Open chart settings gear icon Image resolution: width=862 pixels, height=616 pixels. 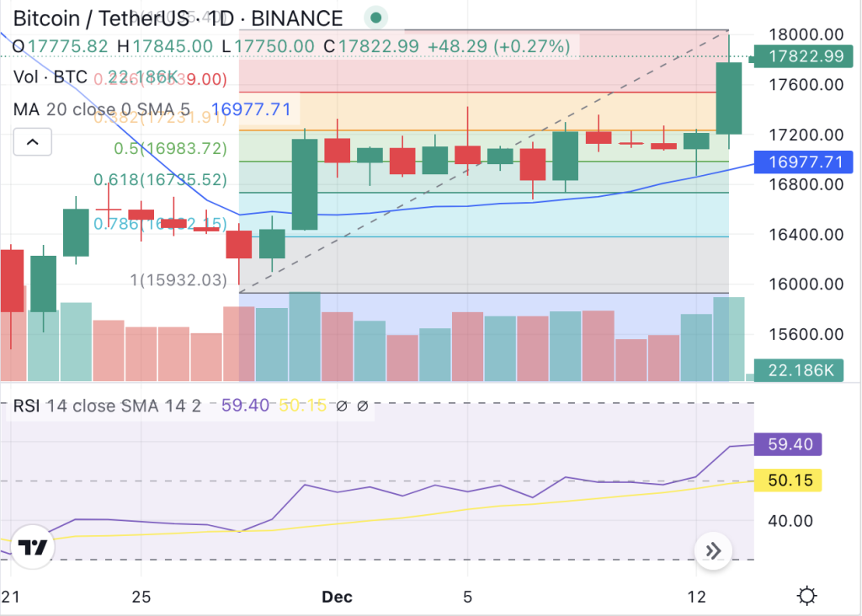click(806, 596)
